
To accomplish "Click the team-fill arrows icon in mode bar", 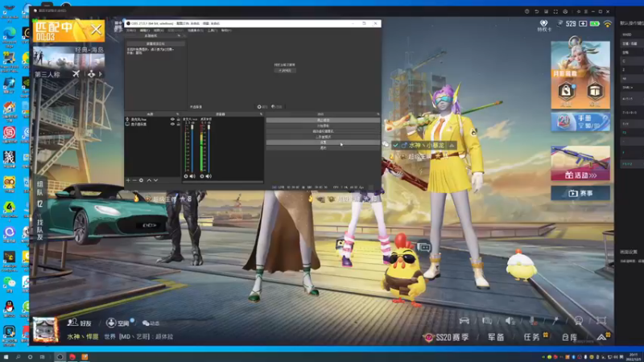I will point(91,74).
